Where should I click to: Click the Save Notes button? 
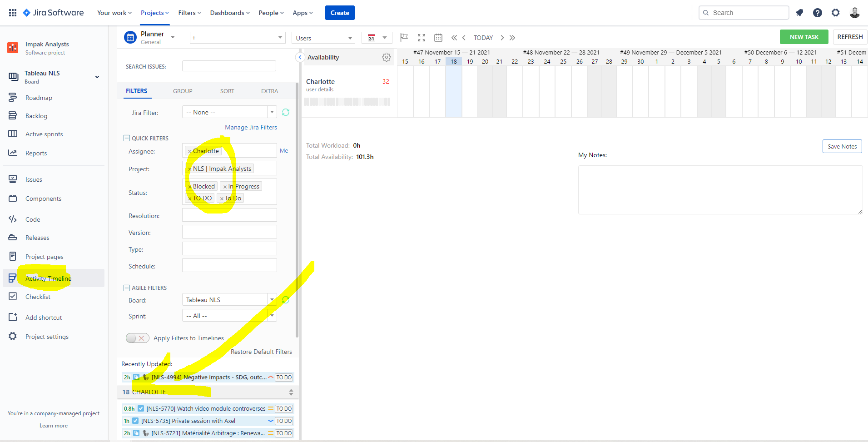(x=842, y=146)
